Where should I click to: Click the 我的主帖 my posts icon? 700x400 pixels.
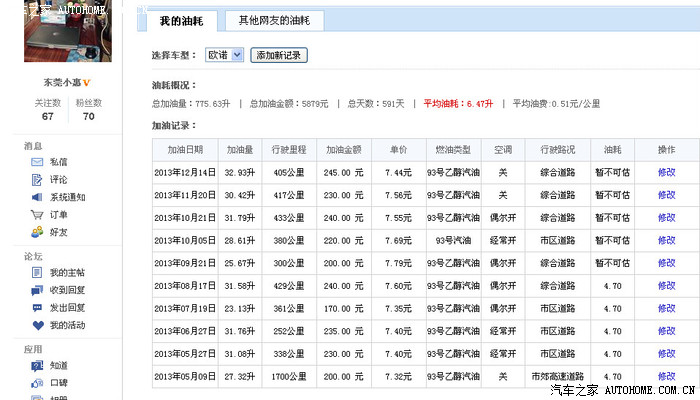37,273
